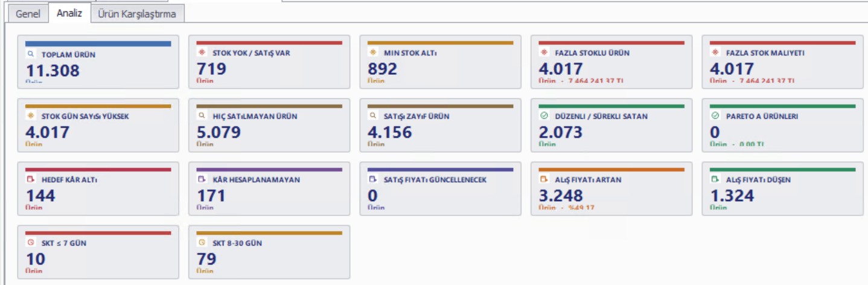Screen dimensions: 868x285
Task: Open the STOK YOK / SATIŞ VAR value 719
Action: [212, 69]
